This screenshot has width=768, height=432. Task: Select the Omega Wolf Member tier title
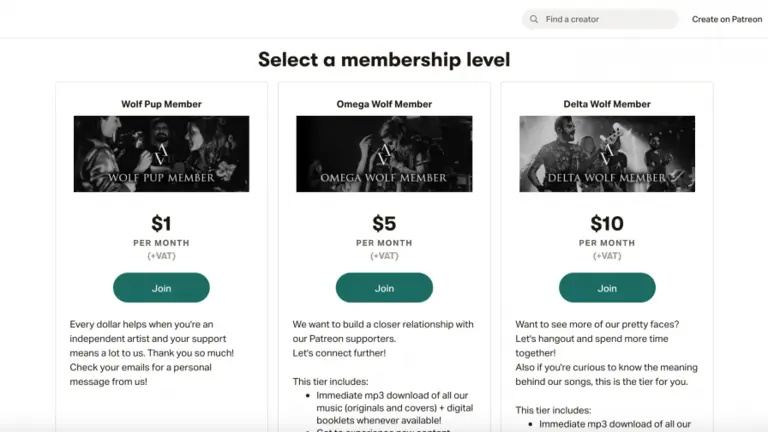pyautogui.click(x=384, y=104)
